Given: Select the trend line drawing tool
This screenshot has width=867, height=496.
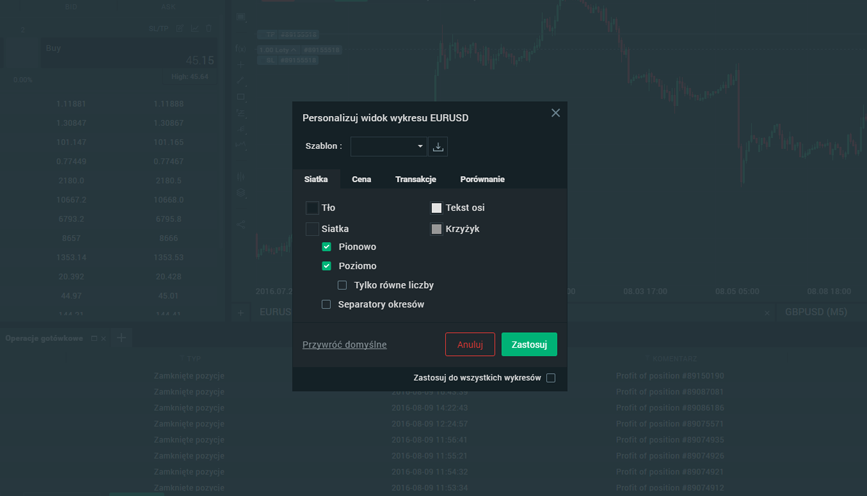Looking at the screenshot, I should click(x=241, y=81).
